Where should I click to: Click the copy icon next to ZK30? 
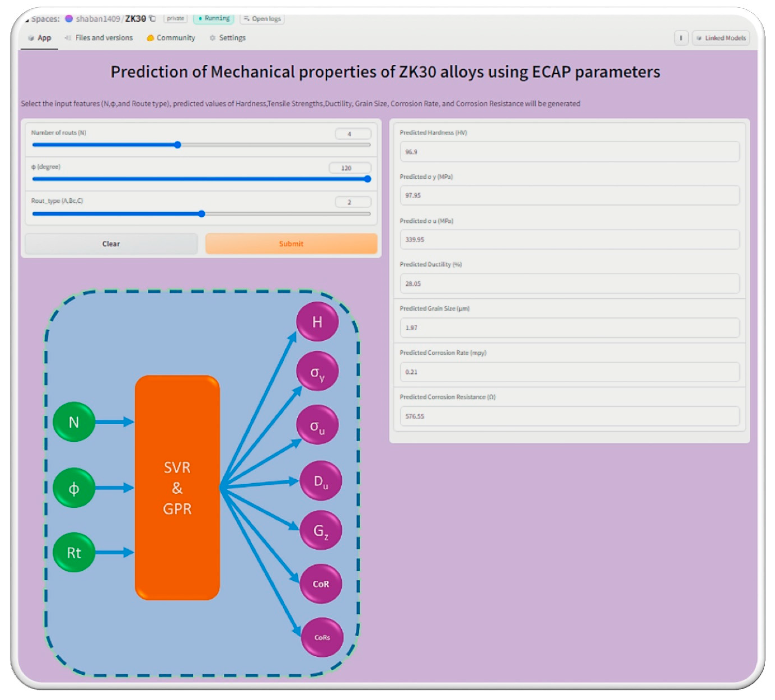coord(153,18)
